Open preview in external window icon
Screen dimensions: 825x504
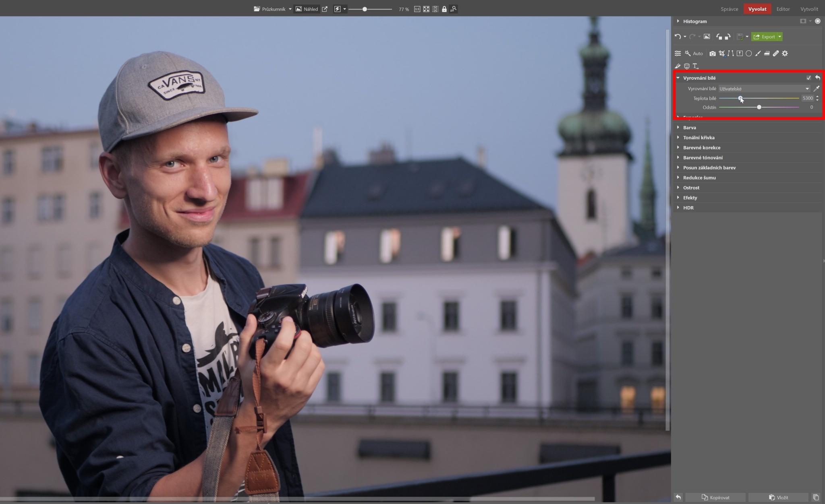pos(325,9)
